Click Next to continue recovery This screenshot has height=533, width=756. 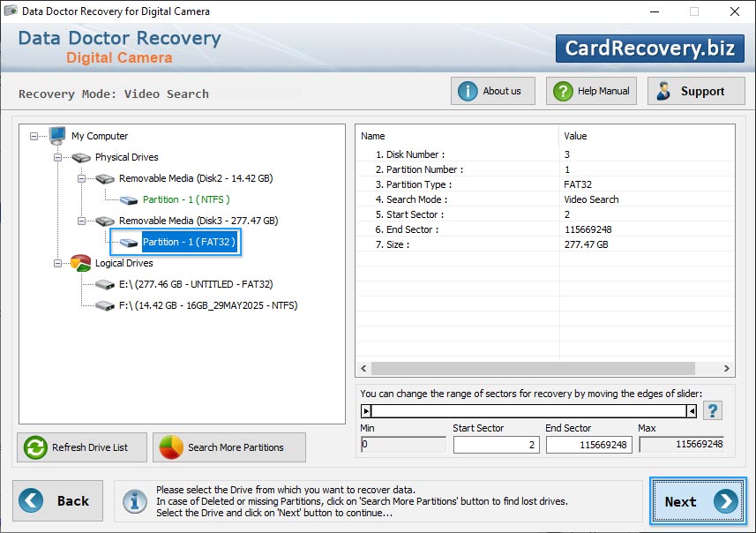[x=698, y=501]
